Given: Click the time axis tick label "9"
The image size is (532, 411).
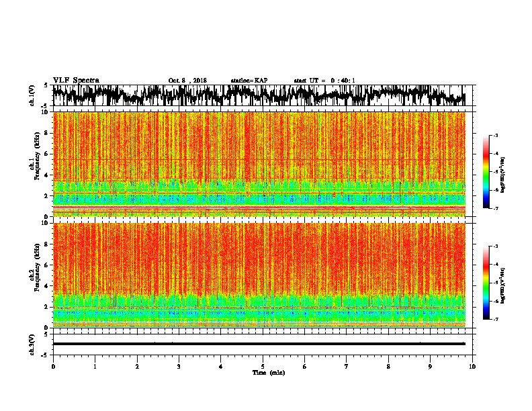Looking at the screenshot, I should point(430,367).
